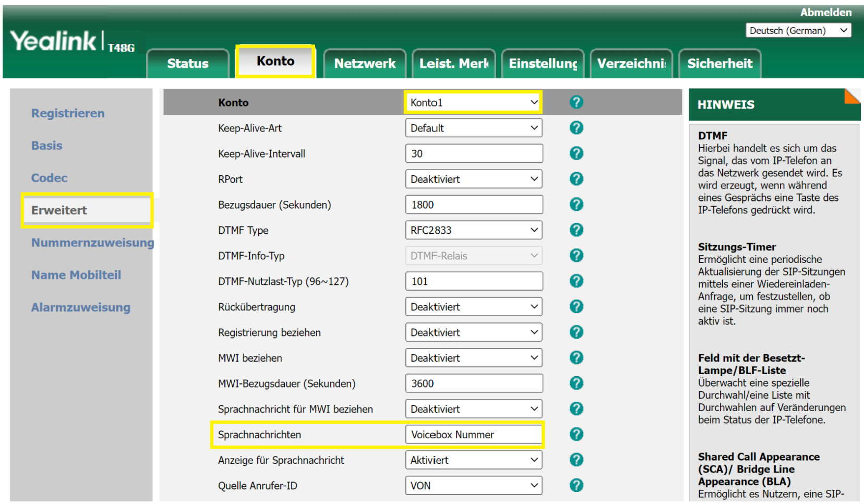
Task: Click help icon for Sprachnachricht für MWI beziehen
Action: coord(576,409)
